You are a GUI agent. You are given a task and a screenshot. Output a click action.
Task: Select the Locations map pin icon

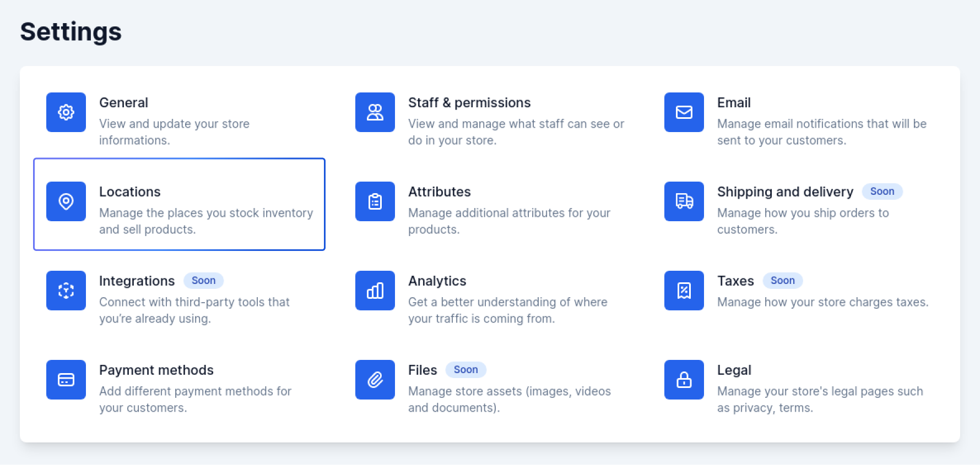pos(66,201)
